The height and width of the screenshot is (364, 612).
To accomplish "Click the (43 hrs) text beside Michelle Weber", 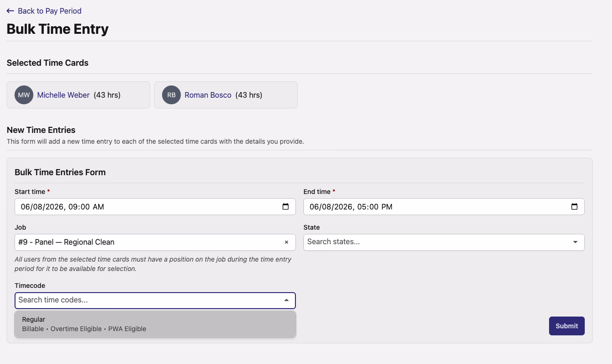I will tap(107, 95).
